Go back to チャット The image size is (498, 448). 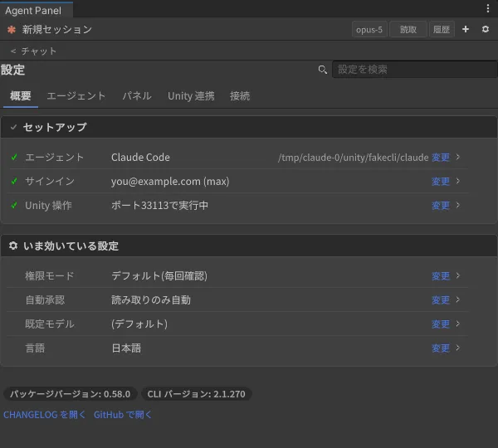pyautogui.click(x=34, y=51)
